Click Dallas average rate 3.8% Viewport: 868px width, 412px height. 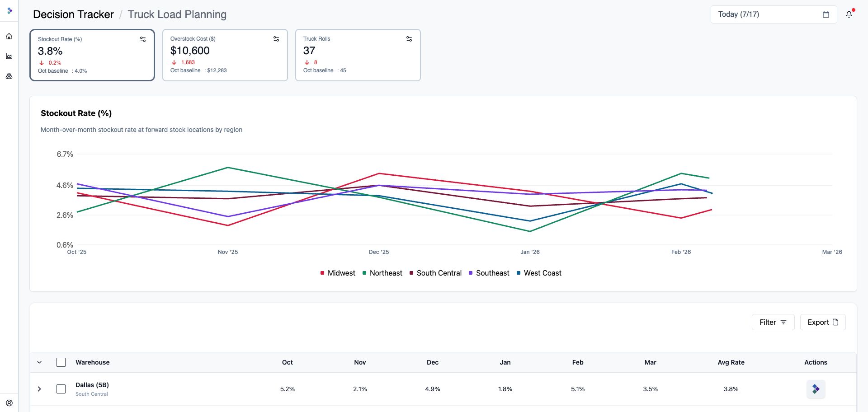pos(731,389)
